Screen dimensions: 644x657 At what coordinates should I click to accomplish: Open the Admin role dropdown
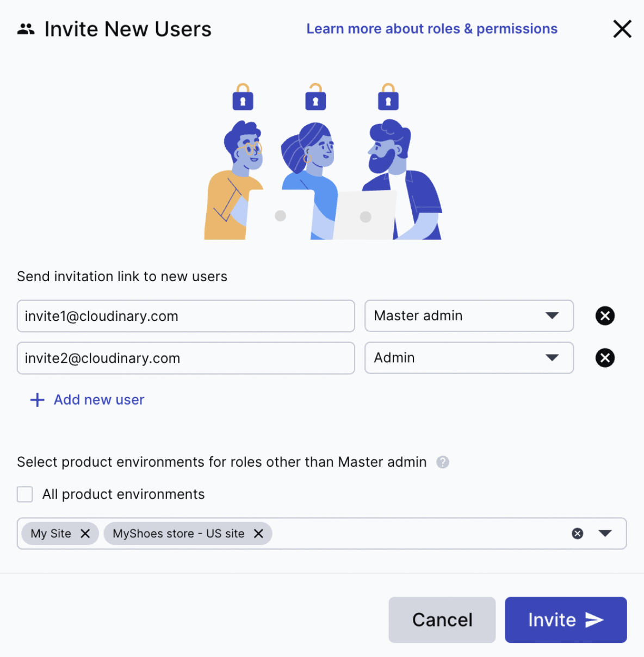[469, 358]
